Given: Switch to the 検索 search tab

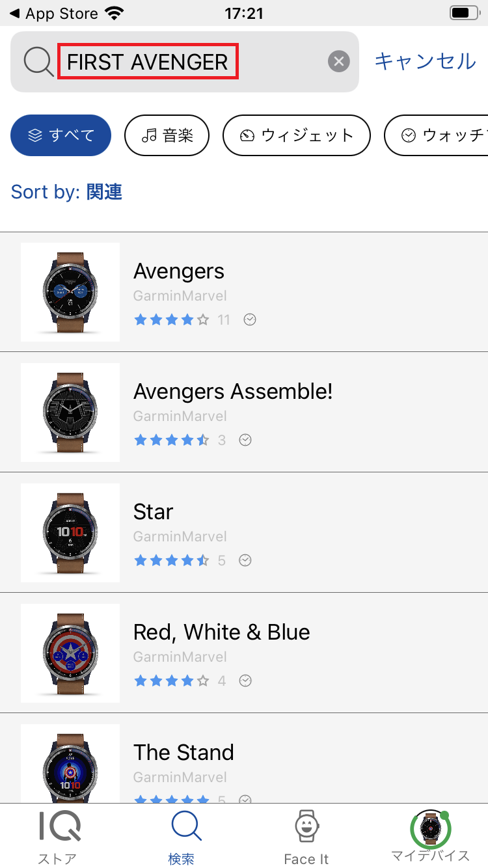Looking at the screenshot, I should [182, 838].
